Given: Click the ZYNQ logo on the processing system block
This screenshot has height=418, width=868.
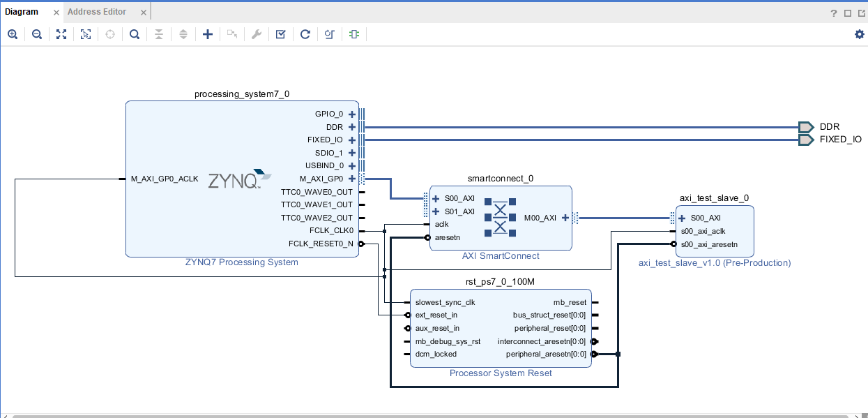Looking at the screenshot, I should coord(239,179).
